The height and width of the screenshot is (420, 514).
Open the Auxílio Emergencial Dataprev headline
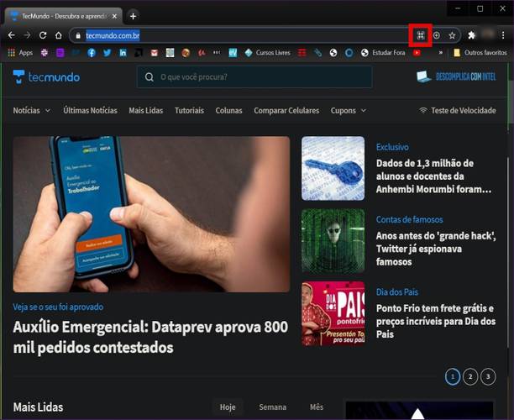[150, 338]
